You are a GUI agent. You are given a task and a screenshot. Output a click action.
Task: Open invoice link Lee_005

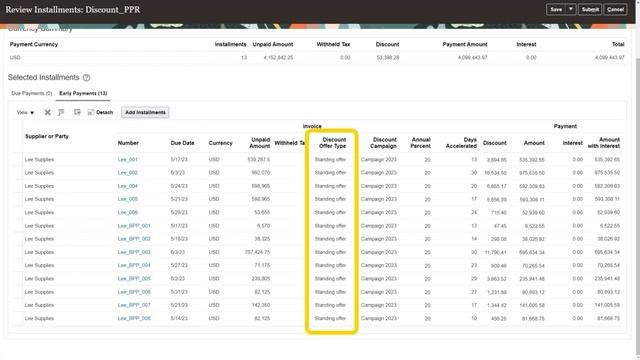coord(128,199)
